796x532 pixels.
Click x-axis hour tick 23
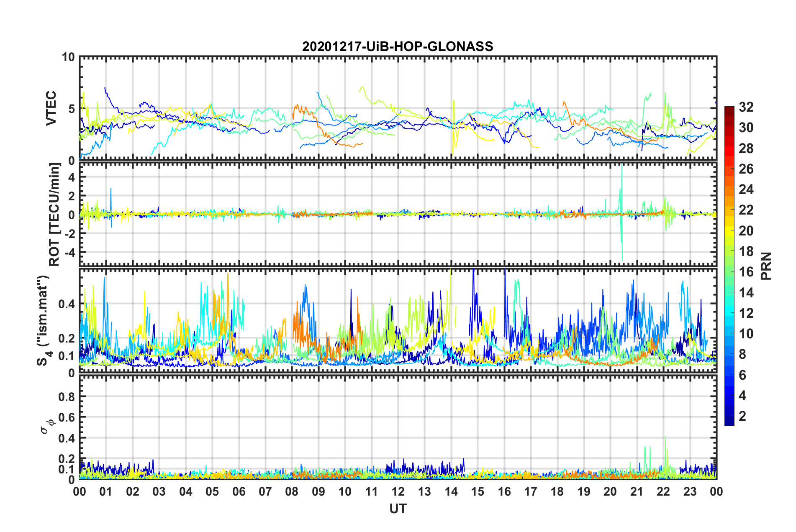690,491
